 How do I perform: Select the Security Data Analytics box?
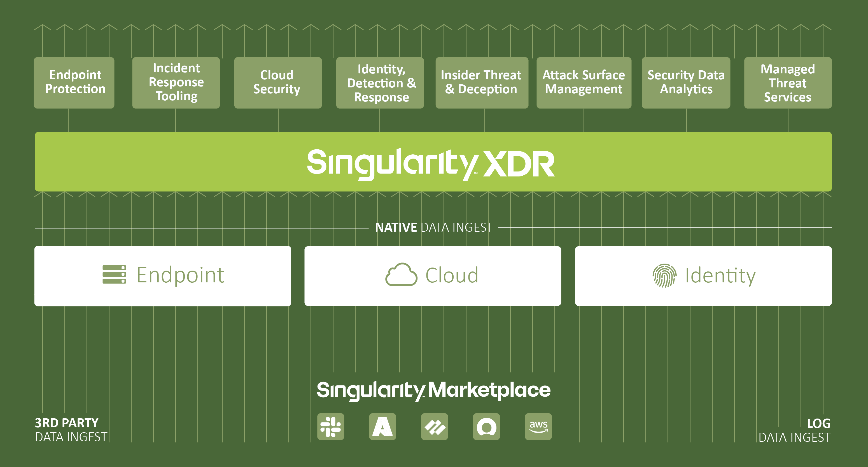(x=686, y=83)
